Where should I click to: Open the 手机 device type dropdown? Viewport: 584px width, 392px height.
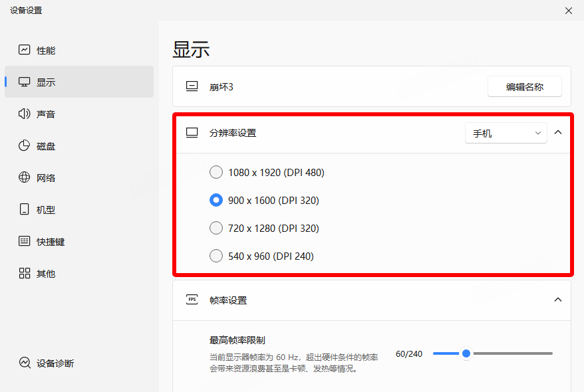click(x=506, y=133)
